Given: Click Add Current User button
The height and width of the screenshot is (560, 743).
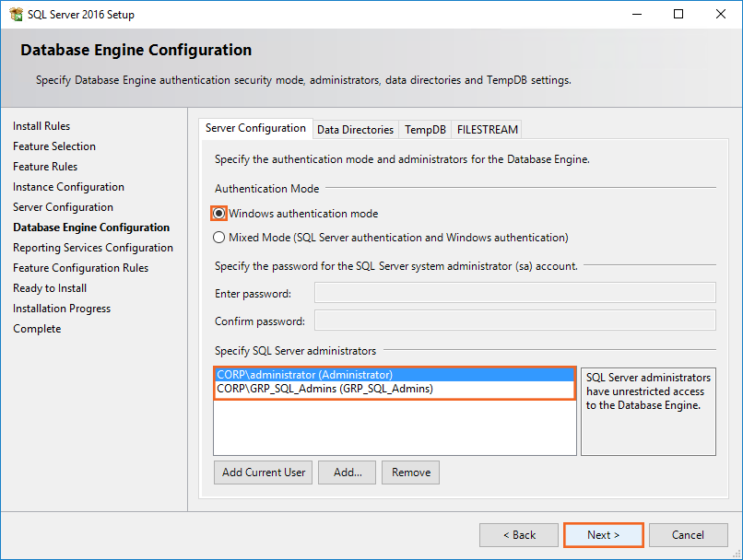Looking at the screenshot, I should point(264,472).
